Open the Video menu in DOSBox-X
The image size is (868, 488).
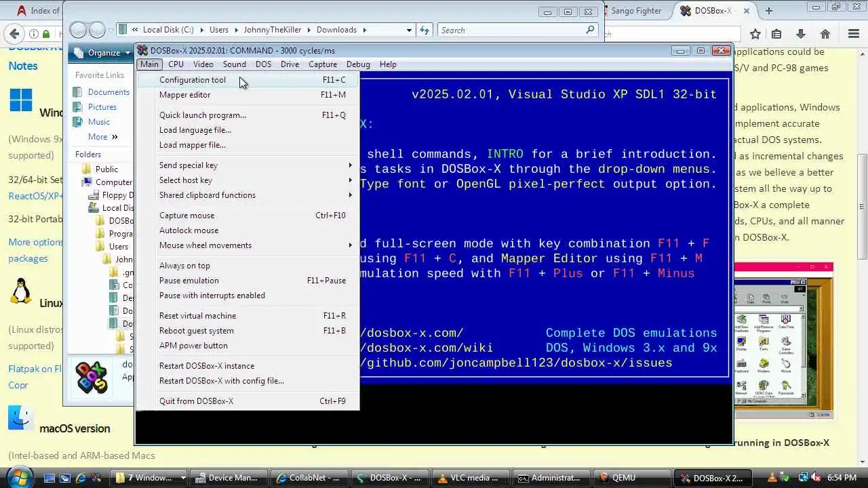point(203,64)
